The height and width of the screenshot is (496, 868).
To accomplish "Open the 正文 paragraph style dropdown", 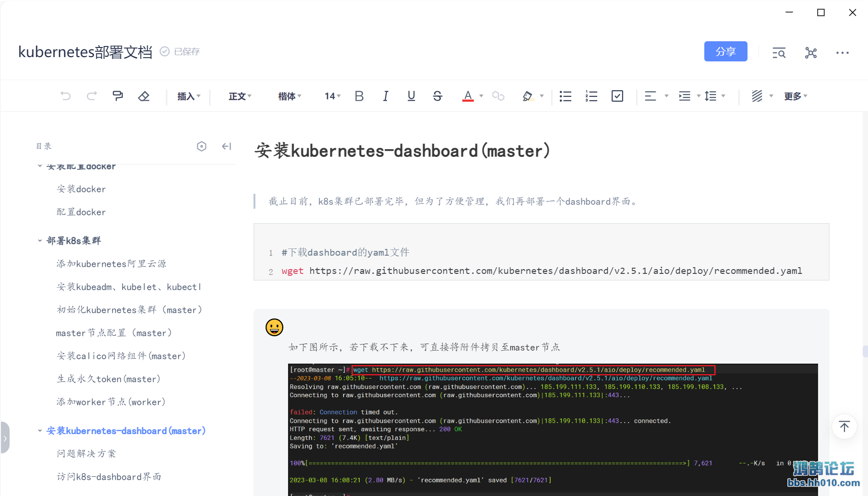I will click(240, 96).
